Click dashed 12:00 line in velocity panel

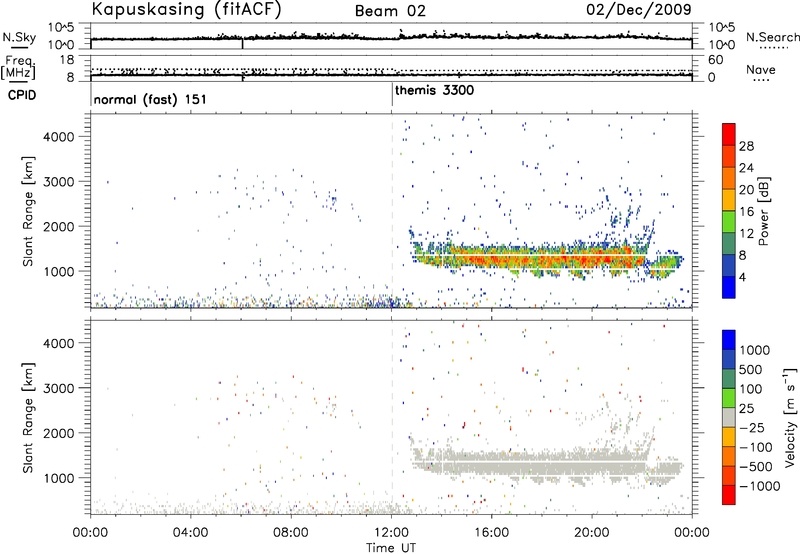(392, 417)
